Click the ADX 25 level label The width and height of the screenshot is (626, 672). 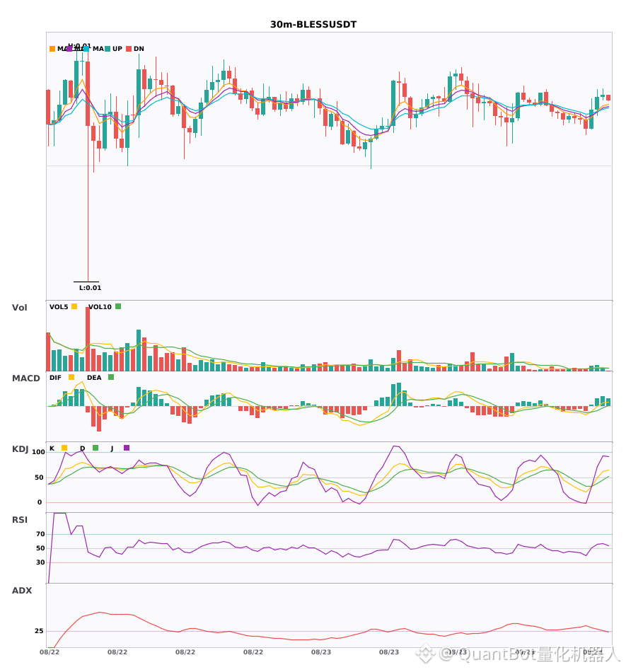[x=39, y=631]
